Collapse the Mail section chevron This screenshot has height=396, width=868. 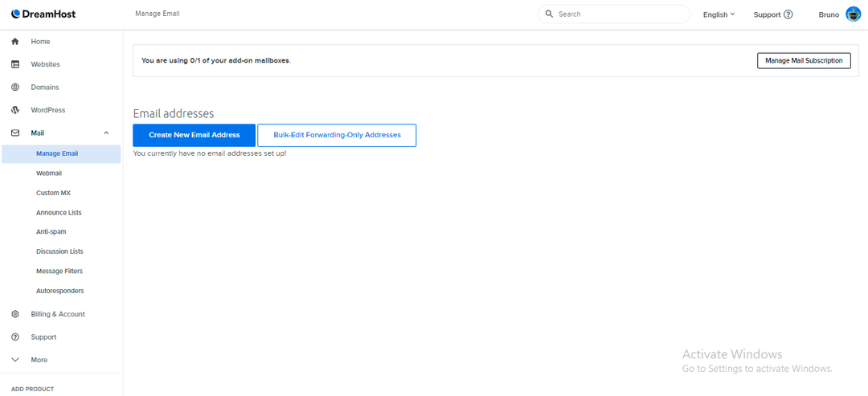[x=106, y=133]
